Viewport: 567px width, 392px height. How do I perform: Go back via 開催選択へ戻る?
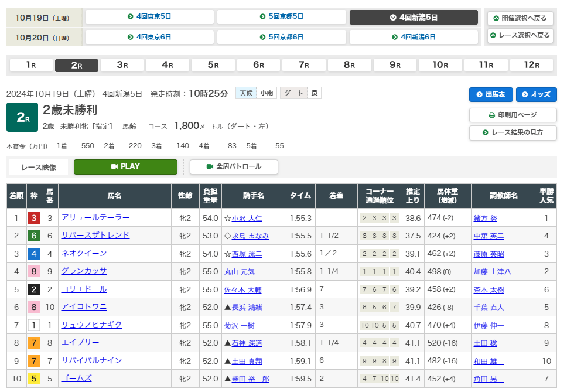(520, 18)
